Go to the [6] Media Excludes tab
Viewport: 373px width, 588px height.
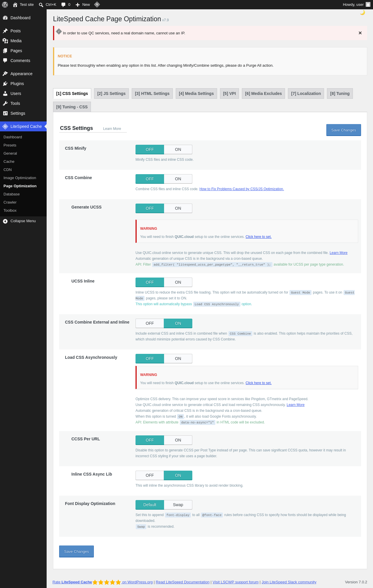pyautogui.click(x=263, y=93)
